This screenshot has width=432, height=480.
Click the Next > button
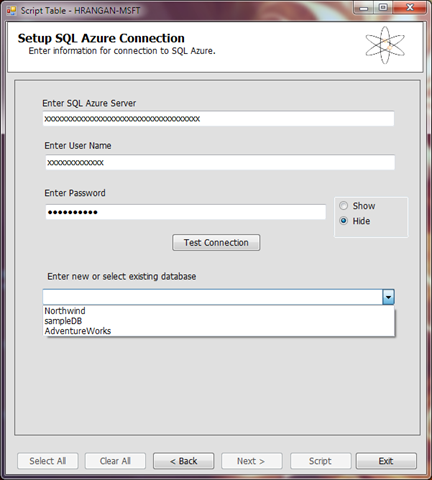pos(252,461)
